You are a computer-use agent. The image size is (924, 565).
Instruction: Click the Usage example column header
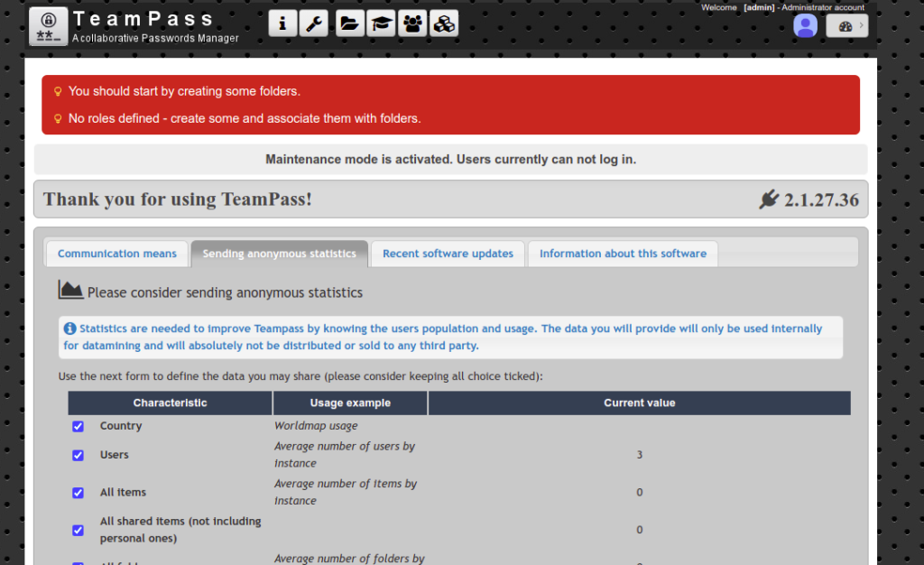point(350,403)
